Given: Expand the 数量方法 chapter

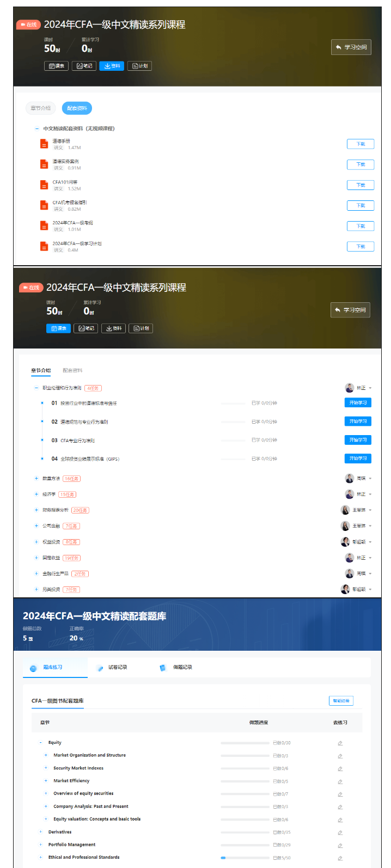Looking at the screenshot, I should [36, 479].
